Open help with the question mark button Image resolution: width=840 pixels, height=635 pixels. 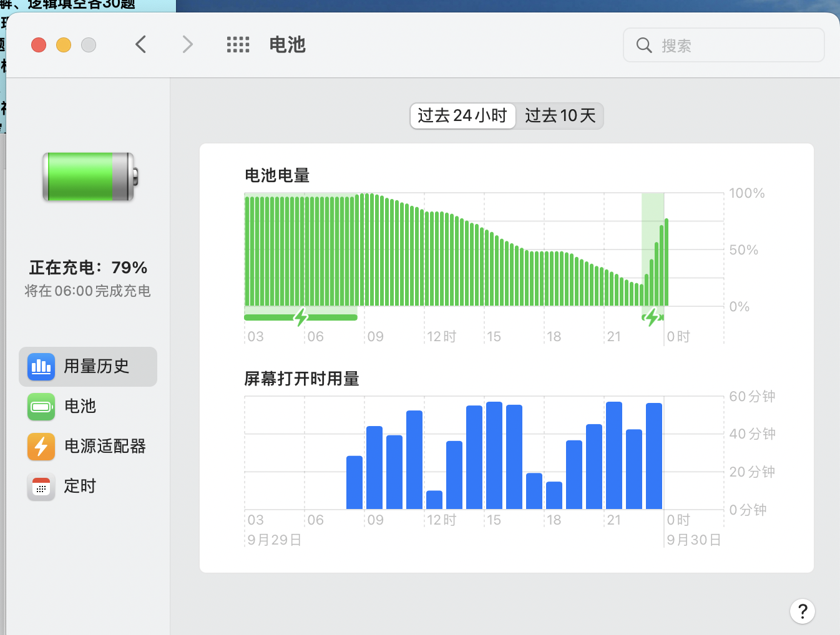802,611
